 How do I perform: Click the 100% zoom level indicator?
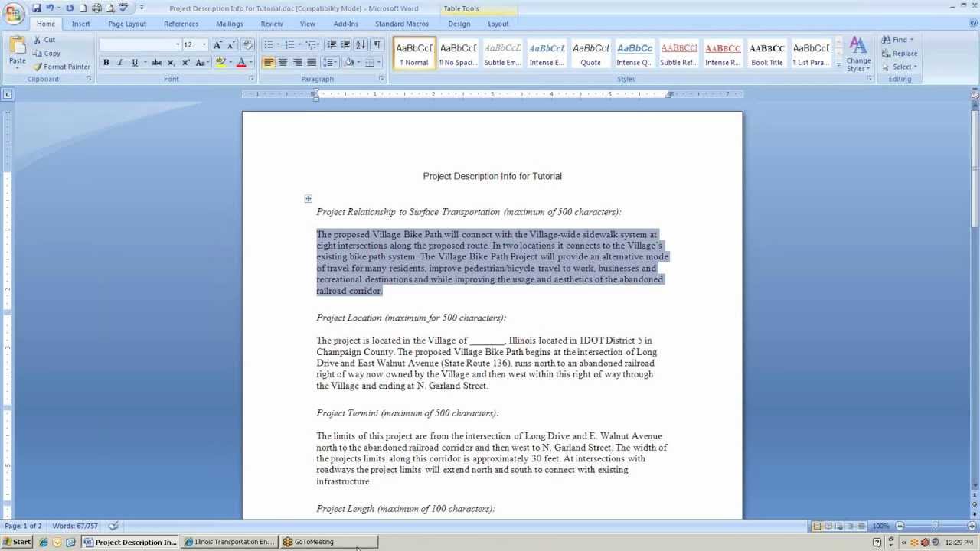(880, 527)
